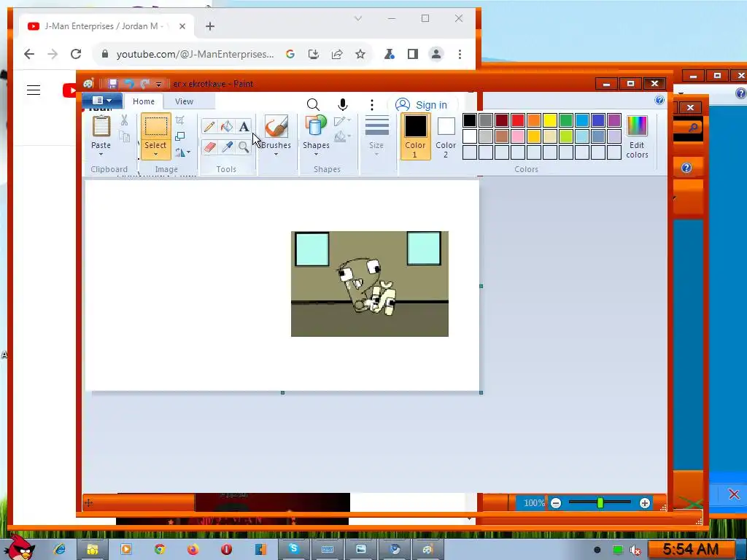
Task: Click the youtube.com address bar
Action: coord(196,54)
